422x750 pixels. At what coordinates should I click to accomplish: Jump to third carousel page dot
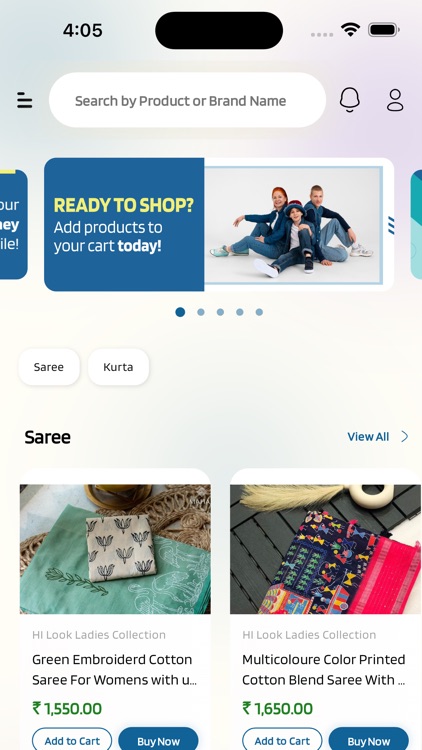(220, 312)
